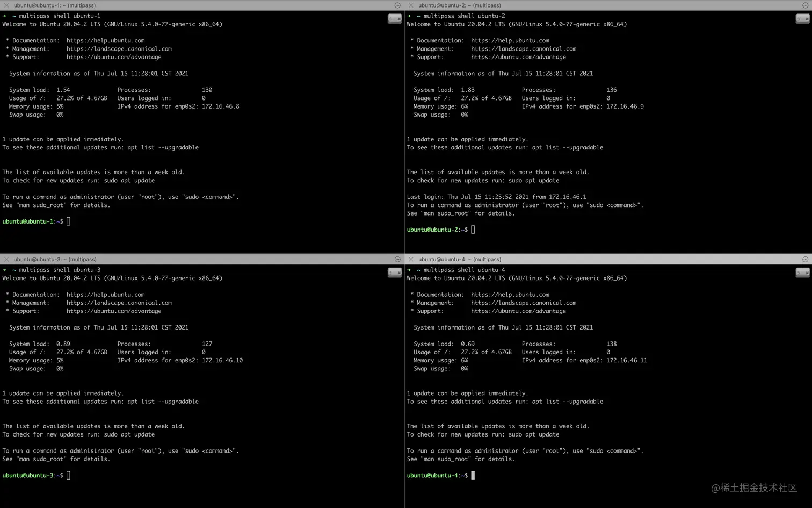This screenshot has height=508, width=812.
Task: Select the title bar labeled ubuntu@ubuntu-1: ~ (multipass)
Action: pos(202,5)
